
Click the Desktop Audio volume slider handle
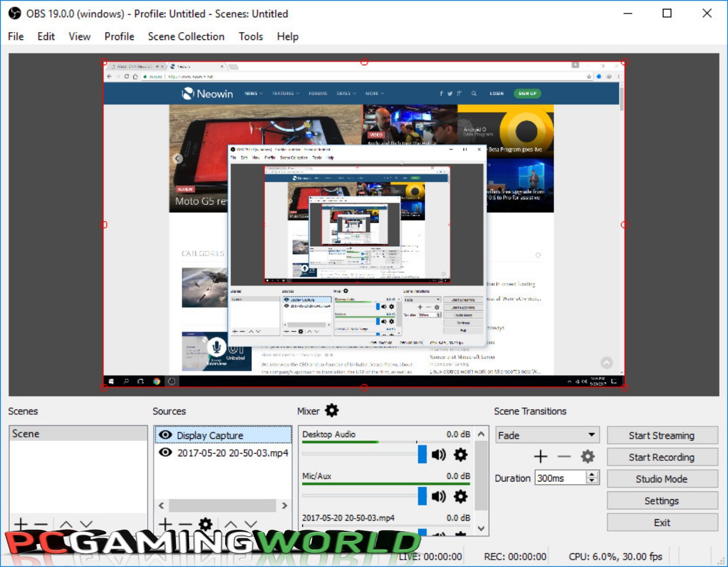pos(422,454)
